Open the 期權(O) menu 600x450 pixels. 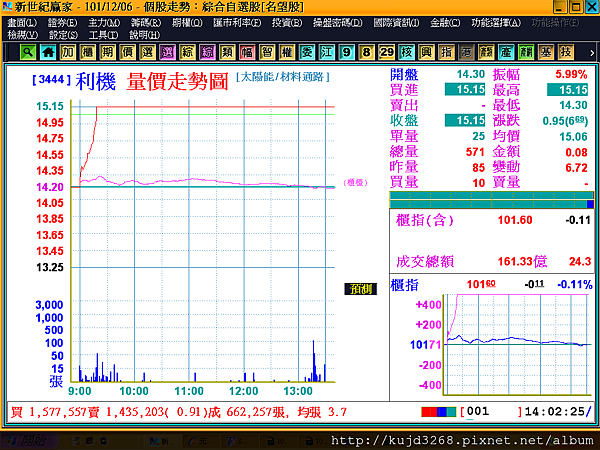[x=187, y=23]
